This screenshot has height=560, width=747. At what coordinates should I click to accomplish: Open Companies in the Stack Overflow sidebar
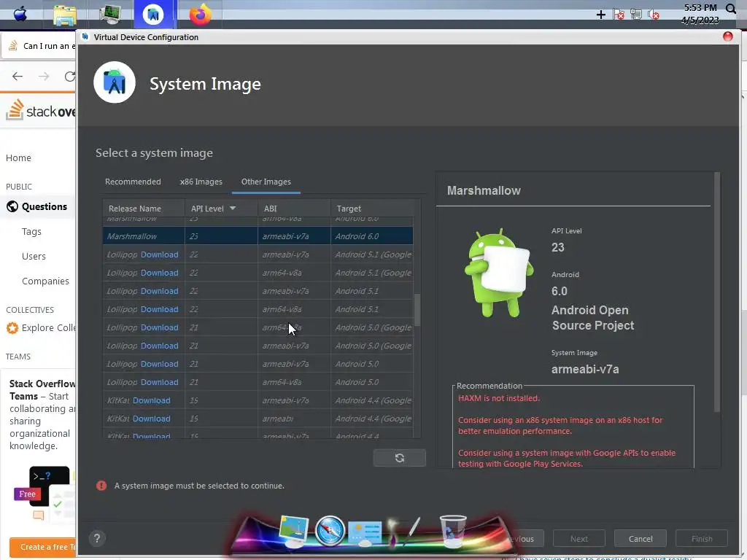[45, 281]
